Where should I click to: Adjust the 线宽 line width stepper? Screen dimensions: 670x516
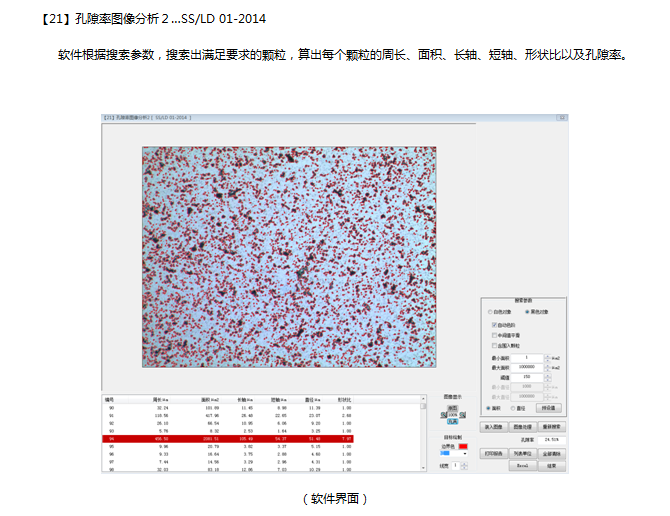464,465
